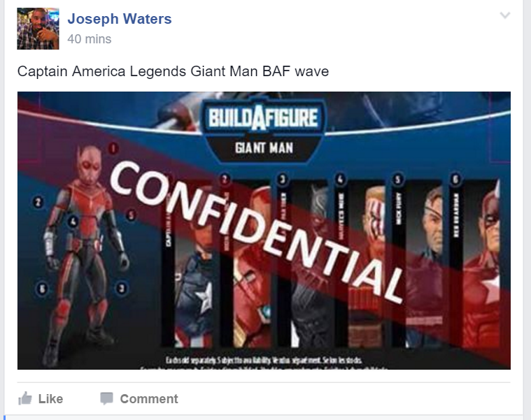Click the Giant Man figure
531x420 pixels.
pyautogui.click(x=86, y=254)
